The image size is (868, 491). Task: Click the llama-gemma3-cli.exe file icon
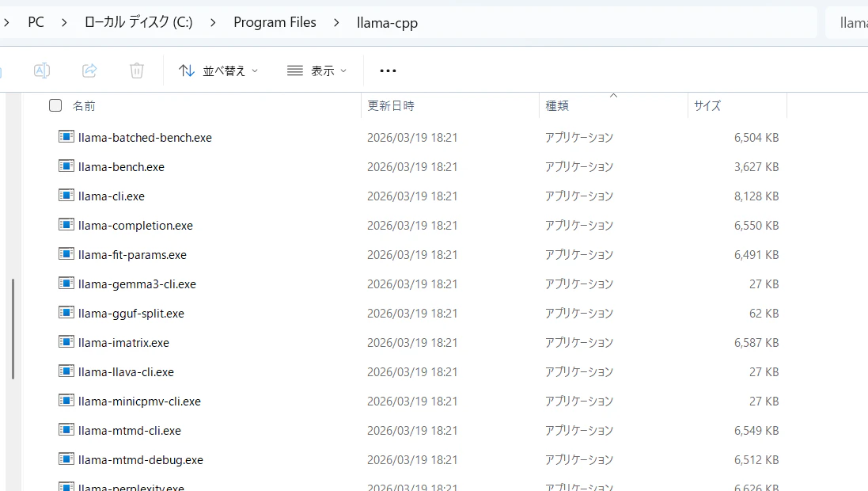(66, 284)
